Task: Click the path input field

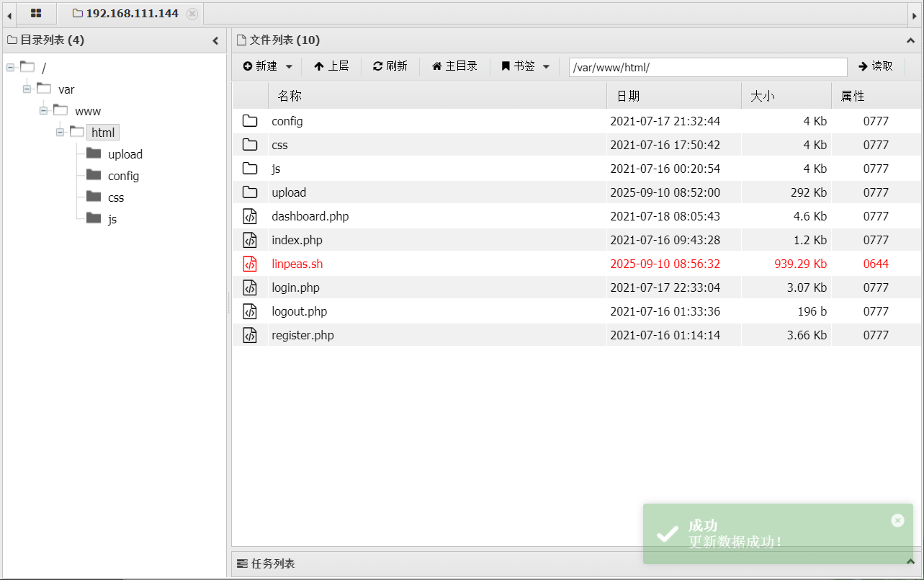Action: pyautogui.click(x=708, y=67)
